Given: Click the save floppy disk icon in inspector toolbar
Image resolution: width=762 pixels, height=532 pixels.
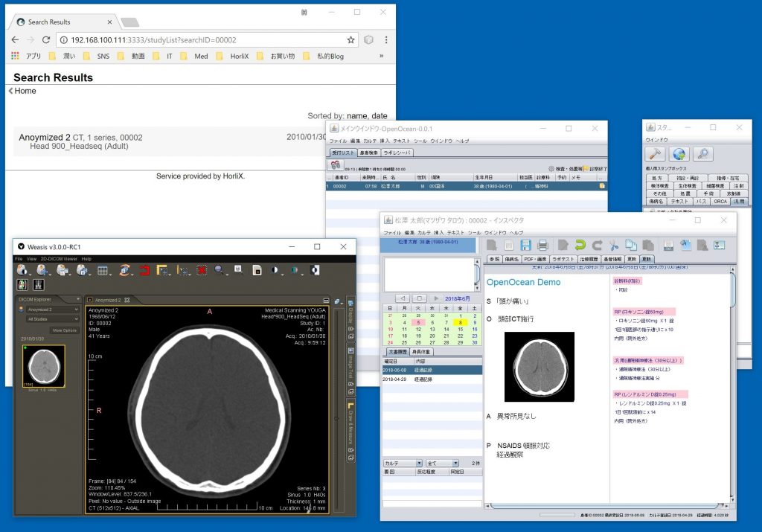Looking at the screenshot, I should point(525,245).
